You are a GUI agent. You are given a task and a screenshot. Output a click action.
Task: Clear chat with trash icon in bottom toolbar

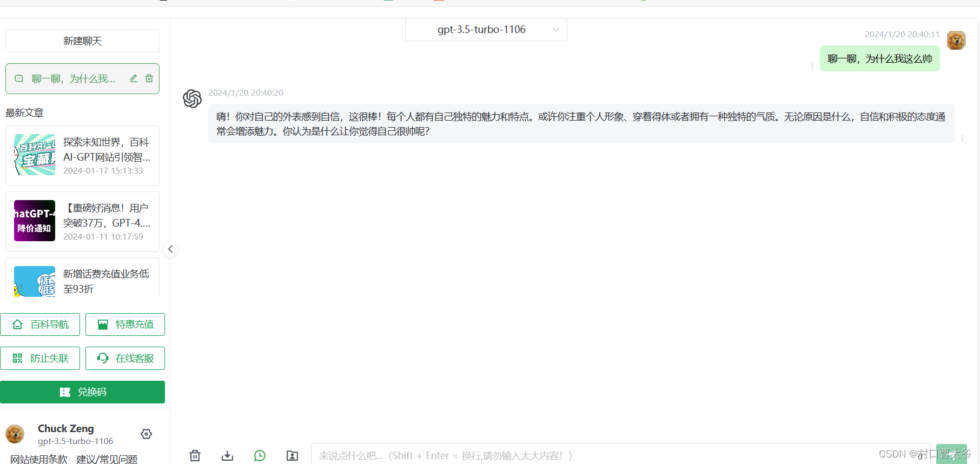195,455
